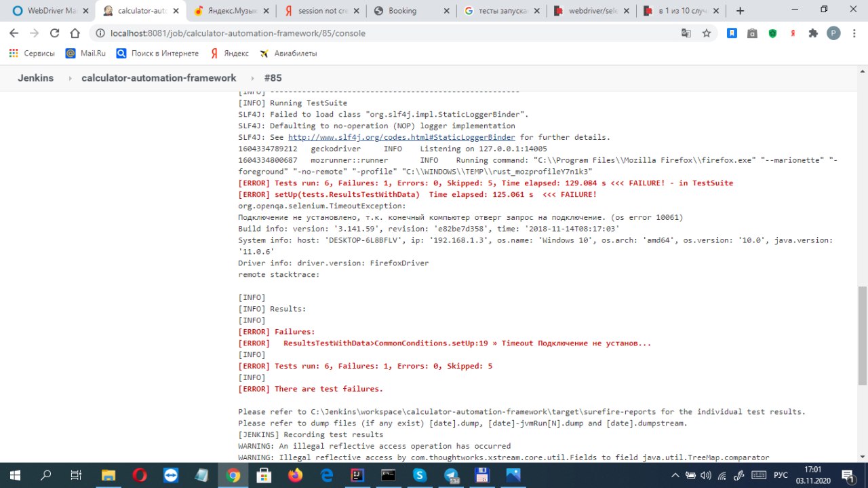Switch input language РУС
The width and height of the screenshot is (868, 488).
[x=781, y=475]
